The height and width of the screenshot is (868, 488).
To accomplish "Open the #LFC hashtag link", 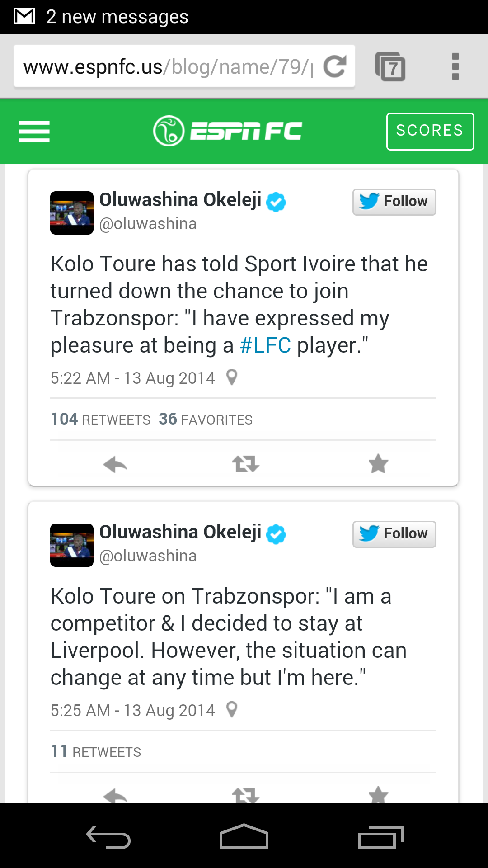I will (265, 345).
